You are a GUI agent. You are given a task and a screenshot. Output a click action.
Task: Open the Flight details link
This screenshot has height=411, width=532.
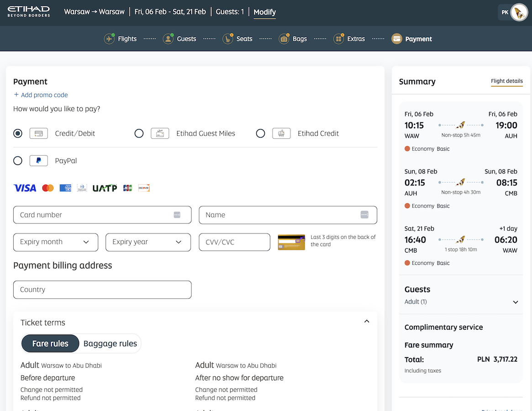coord(506,81)
